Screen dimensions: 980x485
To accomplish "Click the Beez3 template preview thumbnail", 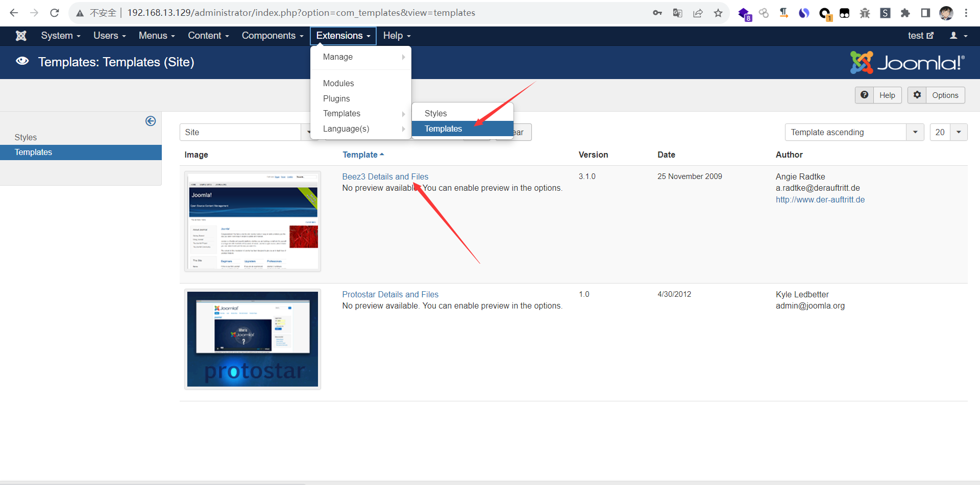I will click(253, 221).
